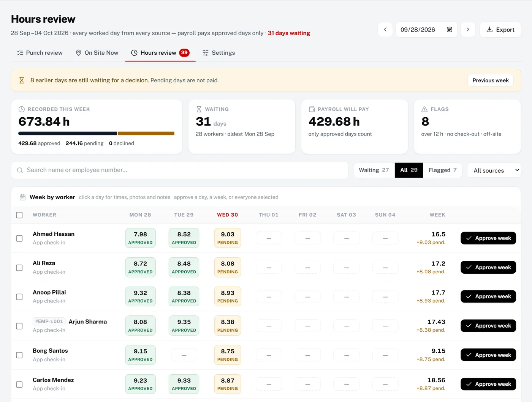Select Anoop Pillai's row checkbox
532x402 pixels.
tap(19, 297)
